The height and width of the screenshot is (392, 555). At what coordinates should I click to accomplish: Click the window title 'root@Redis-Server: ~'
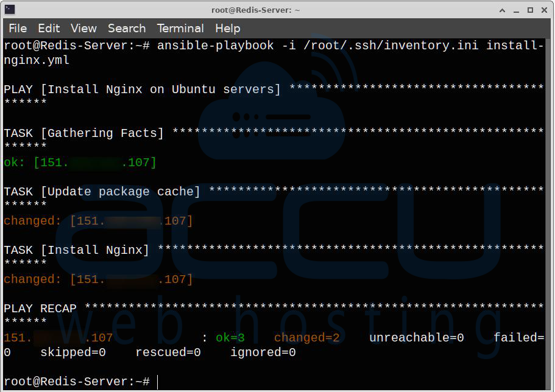point(255,10)
